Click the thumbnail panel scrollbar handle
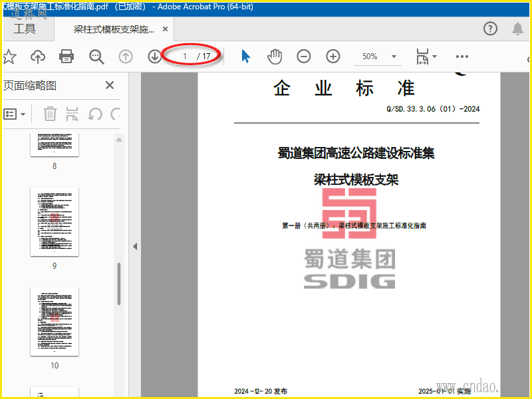The image size is (532, 399). [119, 284]
